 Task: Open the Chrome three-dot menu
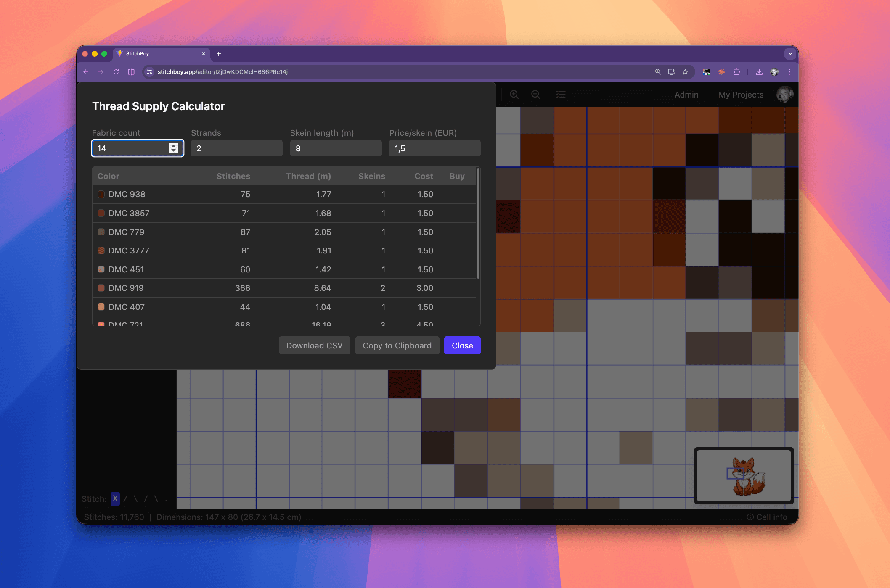[789, 72]
